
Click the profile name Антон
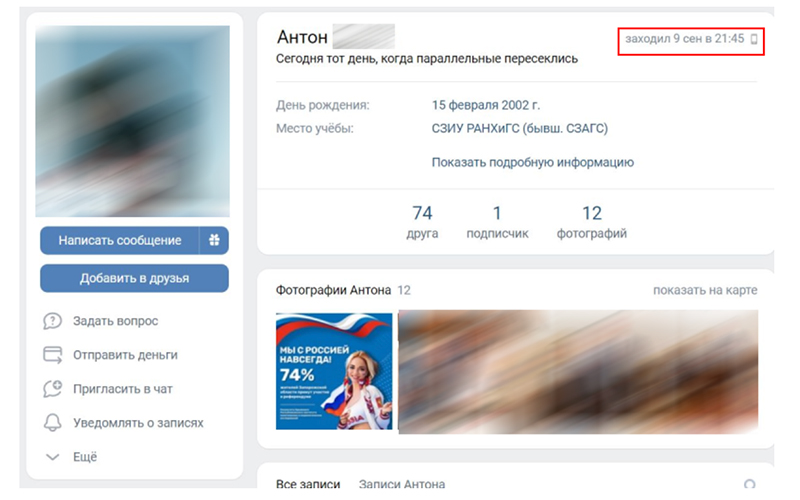(x=302, y=37)
